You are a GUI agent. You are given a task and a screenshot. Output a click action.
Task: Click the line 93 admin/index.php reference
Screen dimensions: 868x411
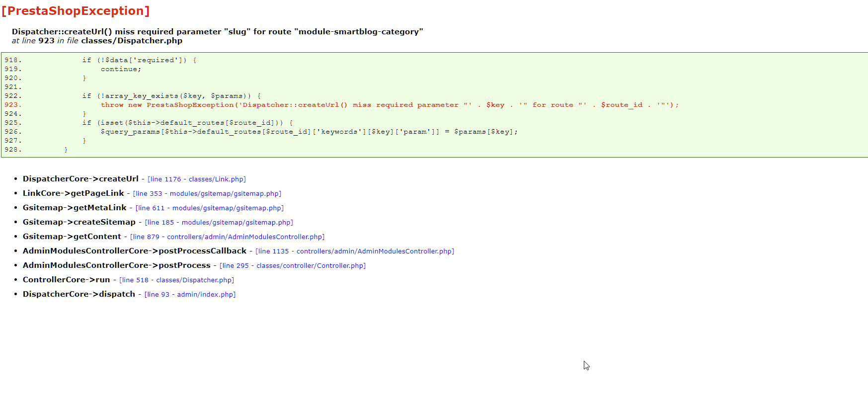pyautogui.click(x=190, y=295)
